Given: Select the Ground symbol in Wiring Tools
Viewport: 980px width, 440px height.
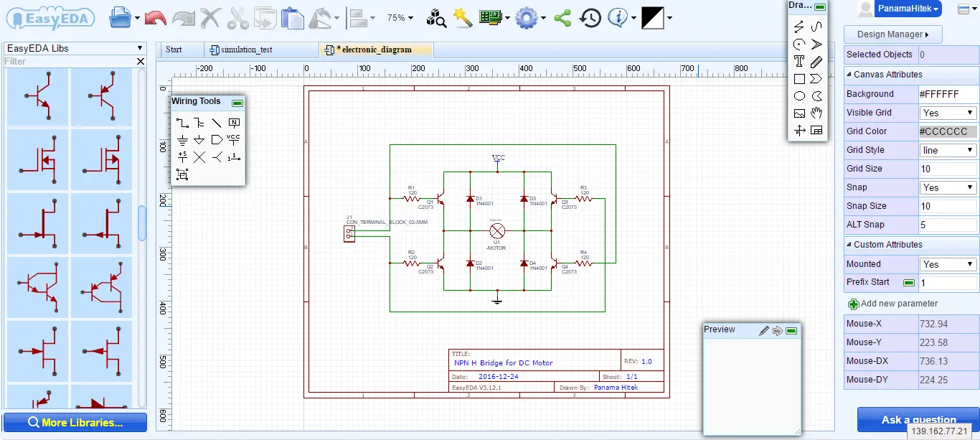Looking at the screenshot, I should tap(182, 140).
